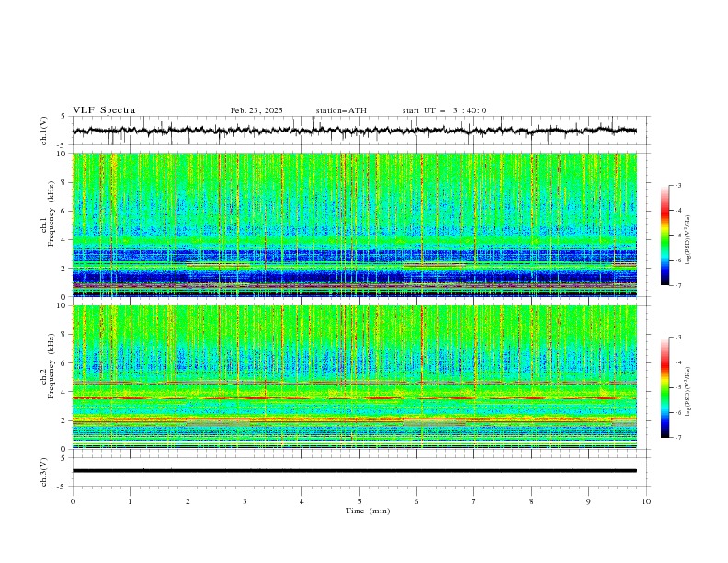Click the ch.1 voltage waveform trace
This screenshot has height=563, width=728.
(354, 131)
